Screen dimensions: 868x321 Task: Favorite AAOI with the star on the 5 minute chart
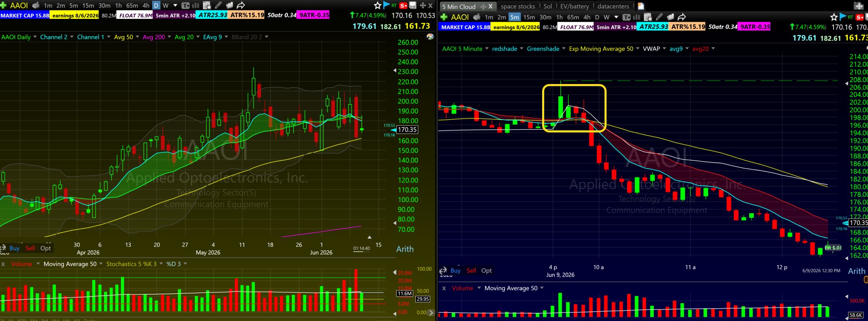(x=834, y=17)
